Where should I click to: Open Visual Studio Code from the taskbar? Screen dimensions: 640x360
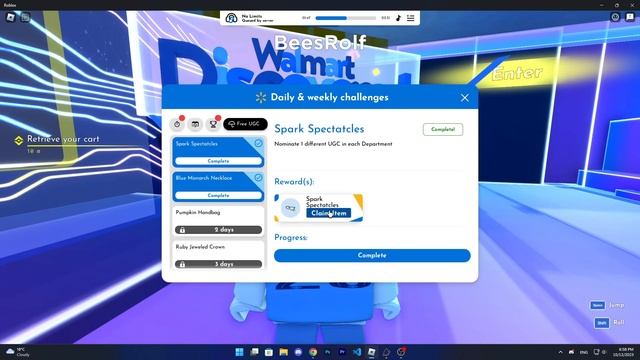point(357,352)
